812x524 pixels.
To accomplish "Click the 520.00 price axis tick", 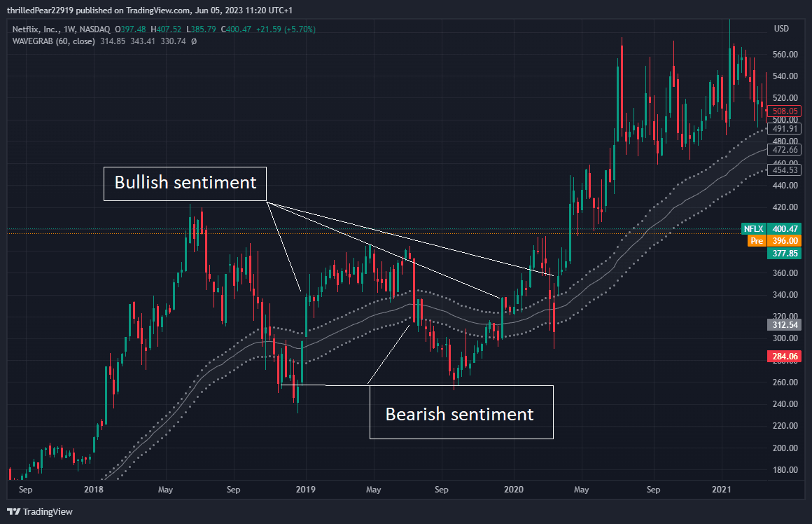I will [x=785, y=98].
